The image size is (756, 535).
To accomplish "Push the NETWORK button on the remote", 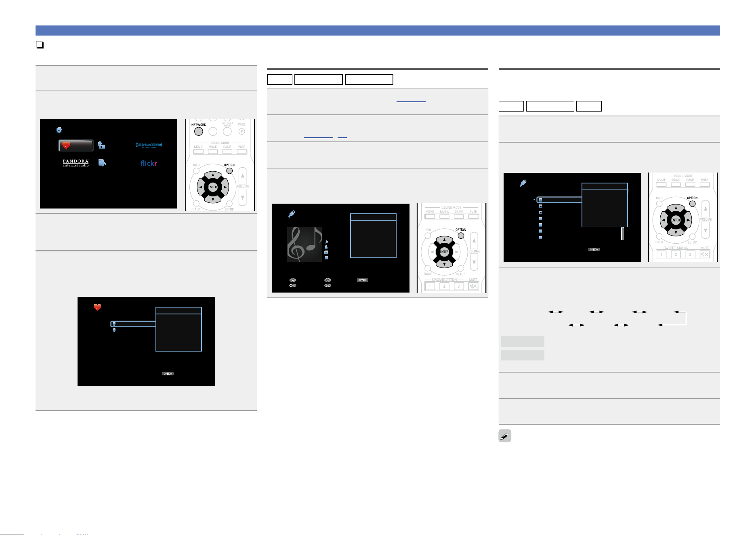I will point(198,131).
